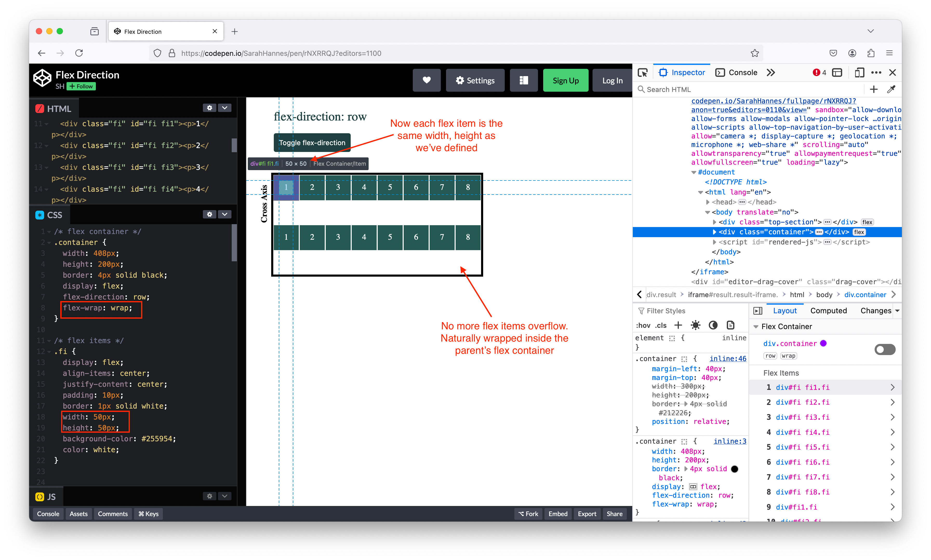931x560 pixels.
Task: Change editor view layout icon
Action: 523,80
